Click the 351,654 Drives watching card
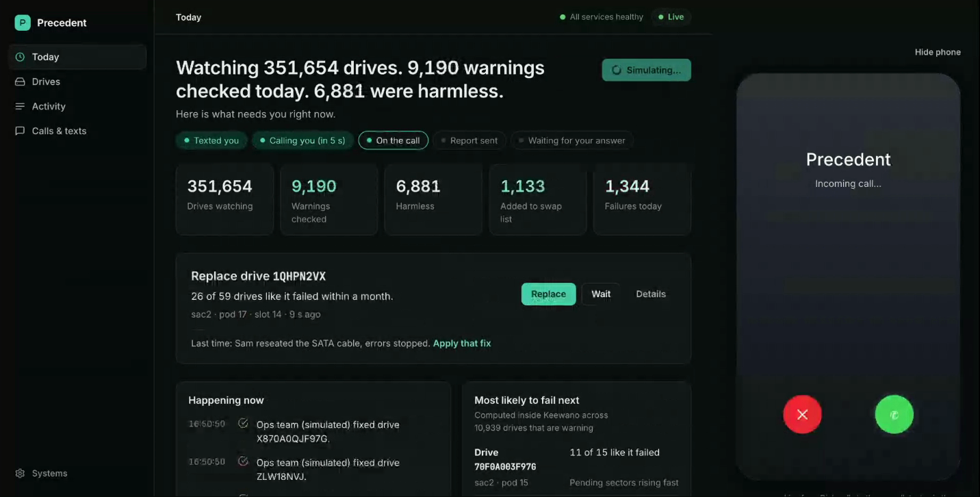The width and height of the screenshot is (980, 497). pos(224,199)
